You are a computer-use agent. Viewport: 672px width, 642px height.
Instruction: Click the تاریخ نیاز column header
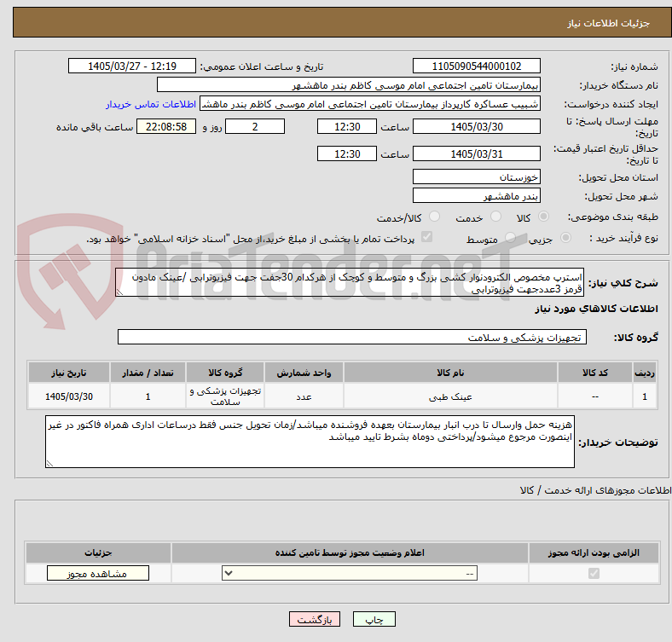[69, 373]
